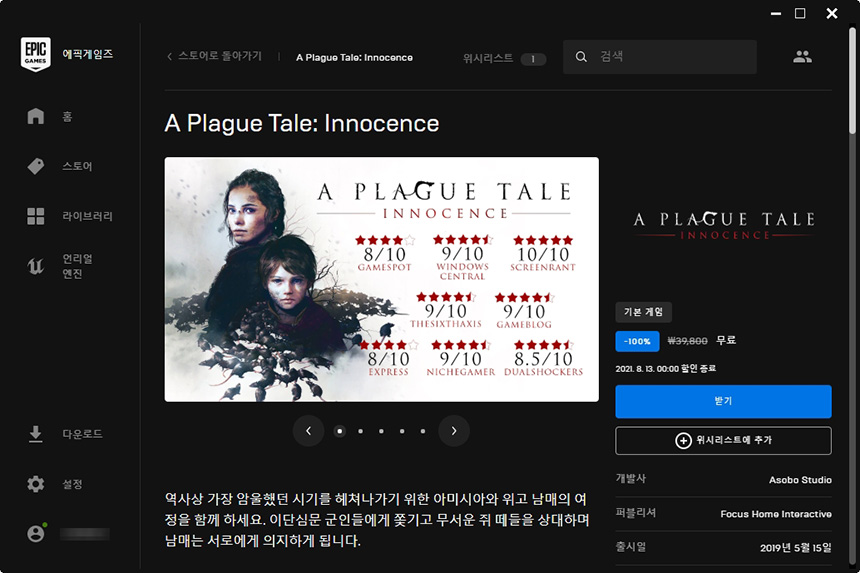Select 설정 in the sidebar
The height and width of the screenshot is (573, 860).
(72, 484)
